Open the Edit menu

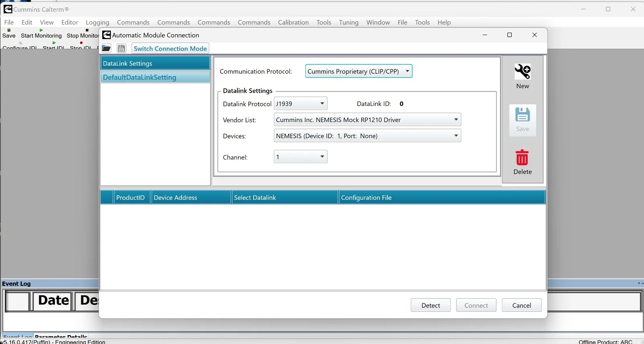tap(27, 22)
